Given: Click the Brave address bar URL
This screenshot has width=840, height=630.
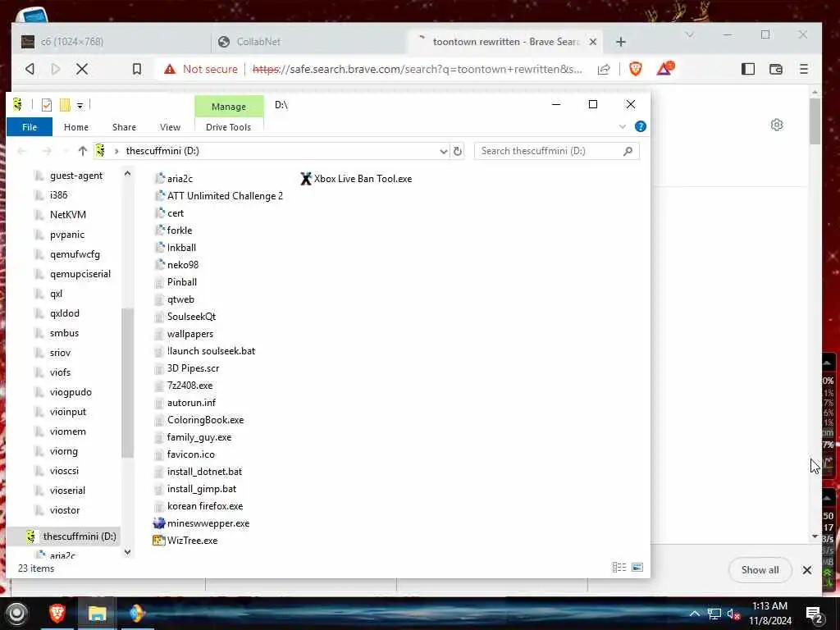Looking at the screenshot, I should (417, 69).
